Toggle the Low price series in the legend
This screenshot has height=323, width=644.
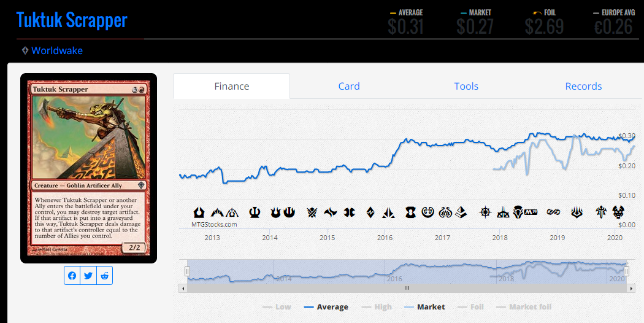click(277, 307)
